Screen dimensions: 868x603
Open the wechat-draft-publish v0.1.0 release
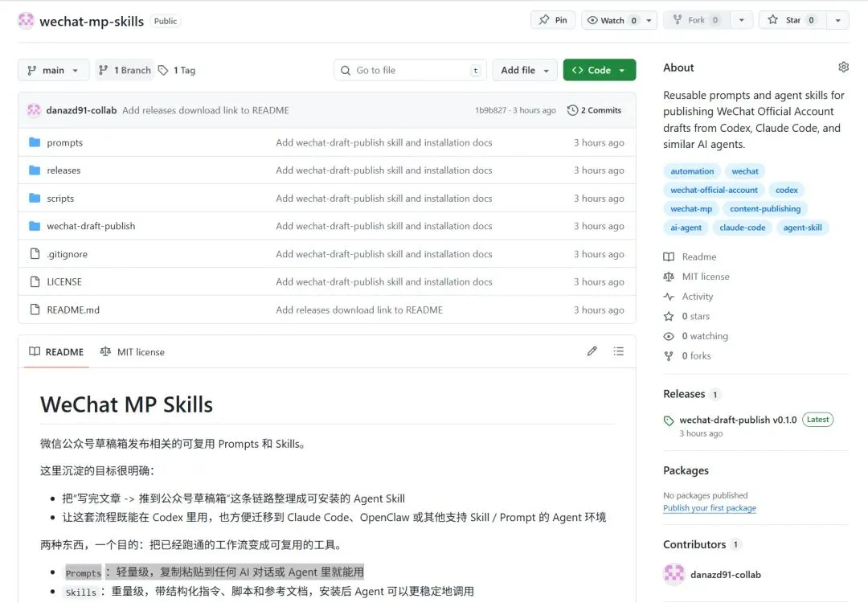[x=737, y=420]
